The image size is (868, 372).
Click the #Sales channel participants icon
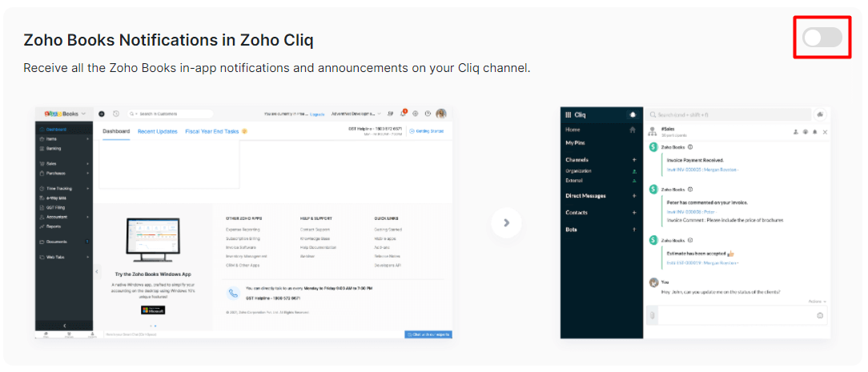coord(795,132)
